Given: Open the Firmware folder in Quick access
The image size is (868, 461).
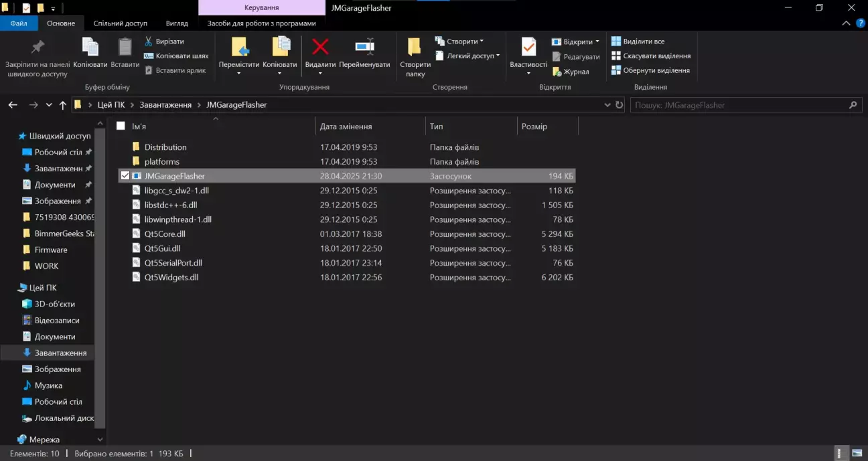Looking at the screenshot, I should point(51,250).
